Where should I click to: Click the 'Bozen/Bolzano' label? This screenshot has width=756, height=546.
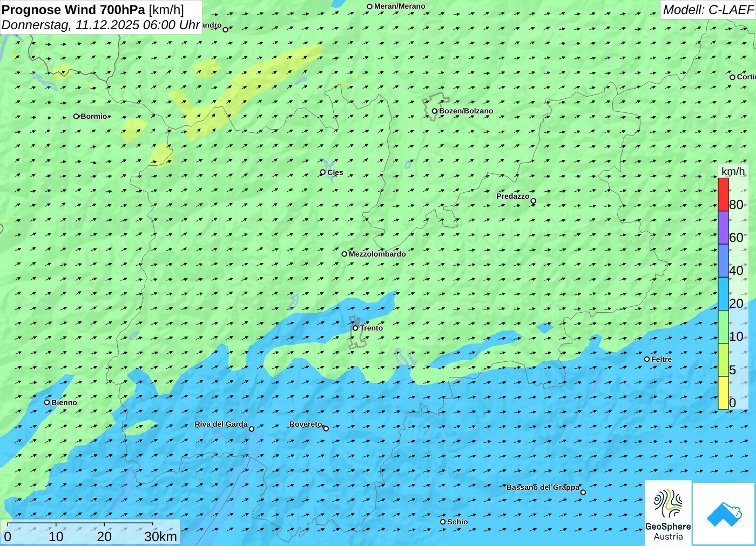466,111
